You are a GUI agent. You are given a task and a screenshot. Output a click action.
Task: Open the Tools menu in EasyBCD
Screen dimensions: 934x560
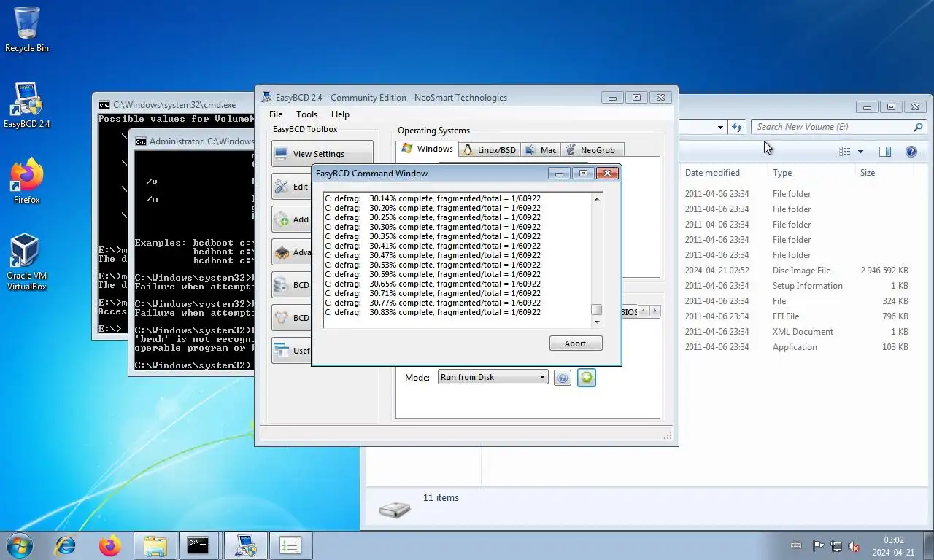pos(306,114)
